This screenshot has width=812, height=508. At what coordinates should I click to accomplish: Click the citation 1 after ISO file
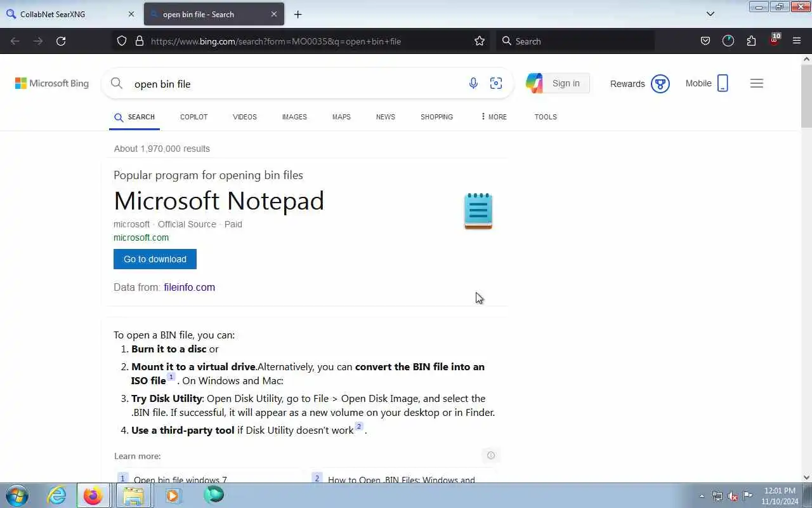[x=171, y=377]
